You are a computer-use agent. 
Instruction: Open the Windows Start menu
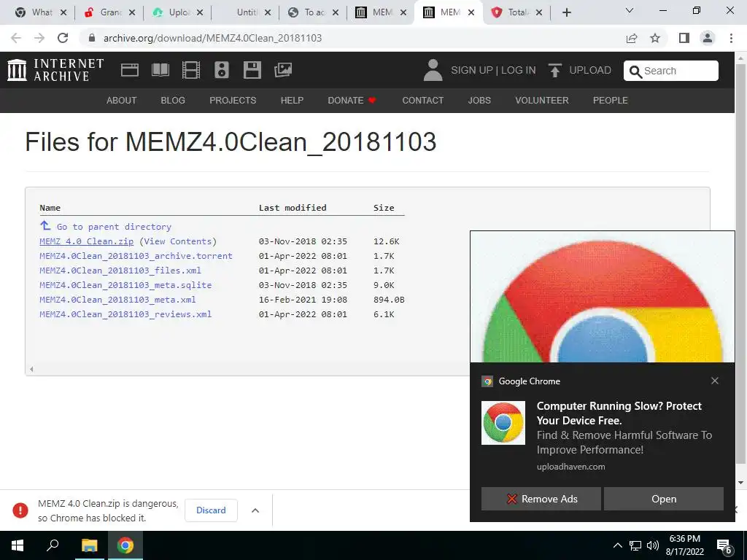click(x=18, y=545)
